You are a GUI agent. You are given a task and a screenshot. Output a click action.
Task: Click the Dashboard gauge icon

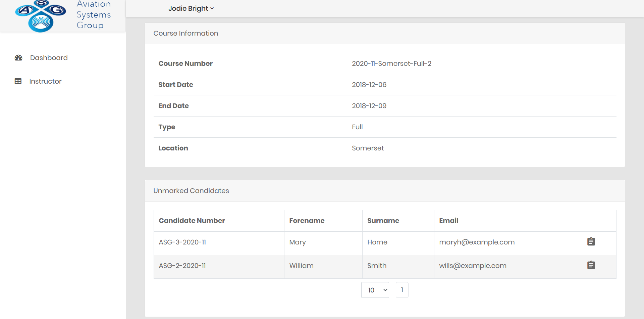tap(18, 58)
